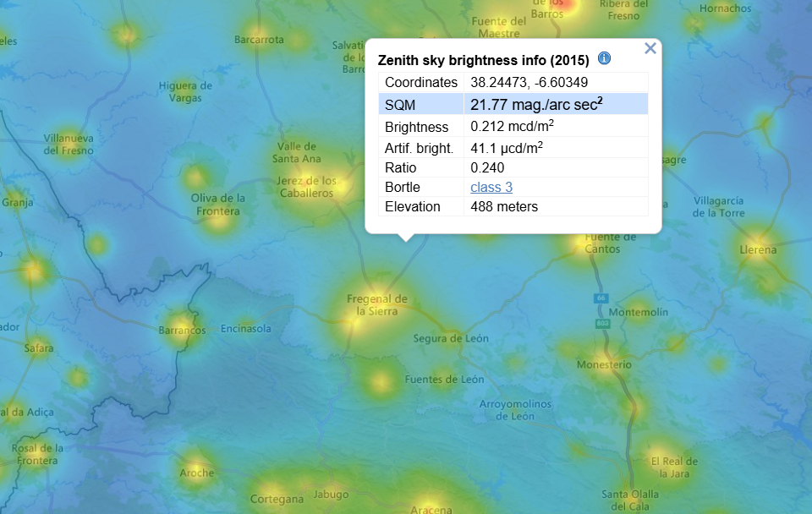
Task: Click the Aroche town label
Action: [x=197, y=473]
